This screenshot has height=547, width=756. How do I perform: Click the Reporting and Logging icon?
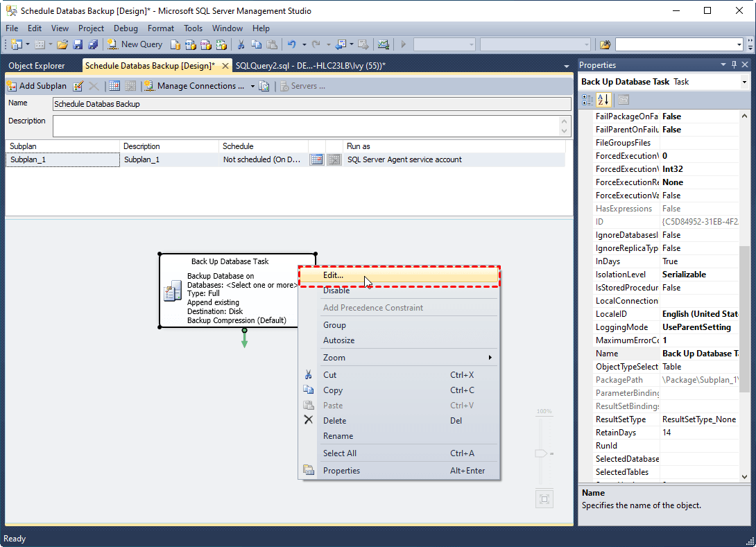tap(264, 86)
